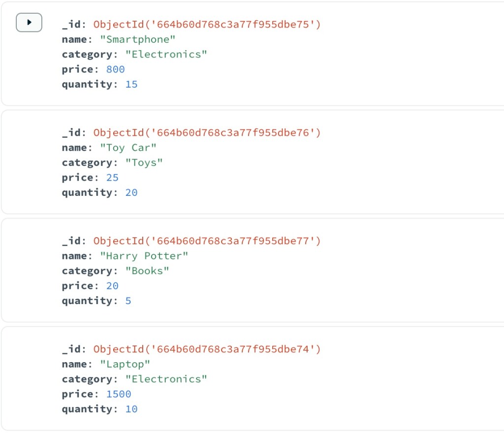Click the Harry Potter price value 20
Screen dimensions: 504x433
point(112,286)
